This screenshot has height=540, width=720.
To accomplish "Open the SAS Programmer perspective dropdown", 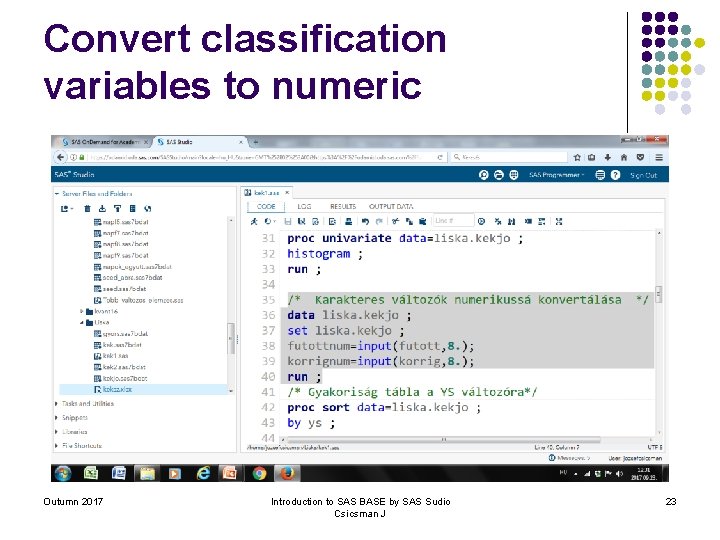I will (557, 175).
